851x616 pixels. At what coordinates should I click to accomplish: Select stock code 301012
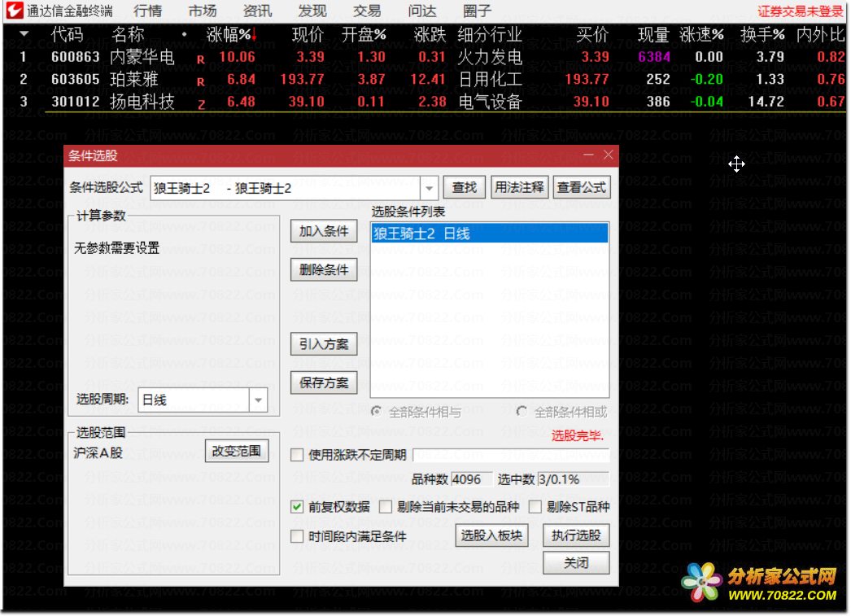pyautogui.click(x=76, y=102)
